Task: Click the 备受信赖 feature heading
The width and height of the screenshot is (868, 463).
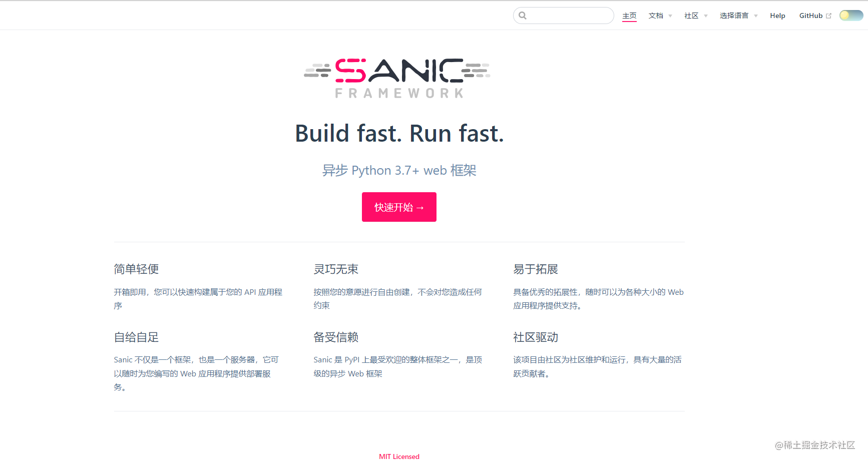Action: 336,337
